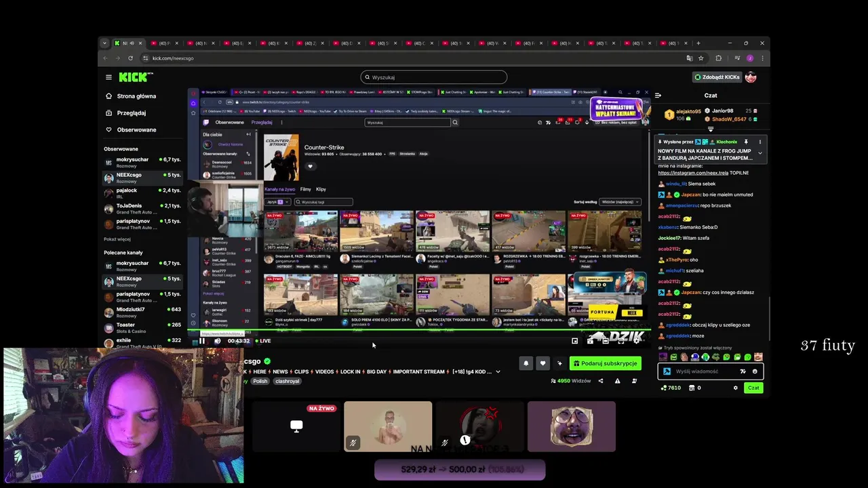Click Podaruj subskrypcje button
Viewport: 868px width, 488px height.
(x=605, y=363)
